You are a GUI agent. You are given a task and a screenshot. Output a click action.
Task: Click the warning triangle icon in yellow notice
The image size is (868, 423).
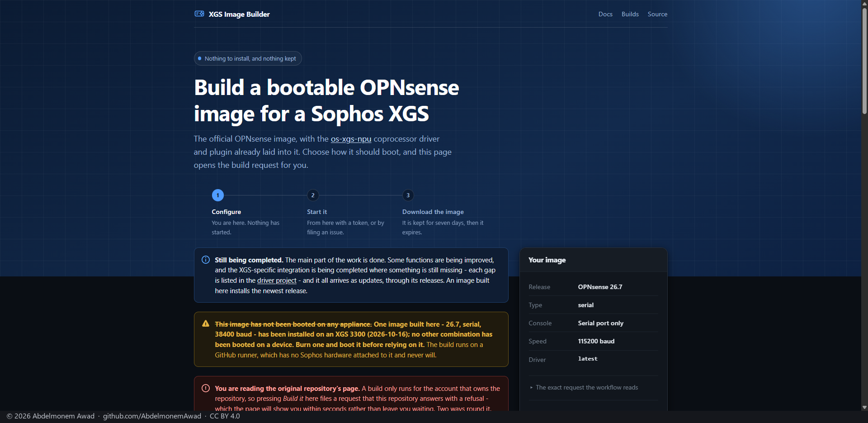pos(206,323)
